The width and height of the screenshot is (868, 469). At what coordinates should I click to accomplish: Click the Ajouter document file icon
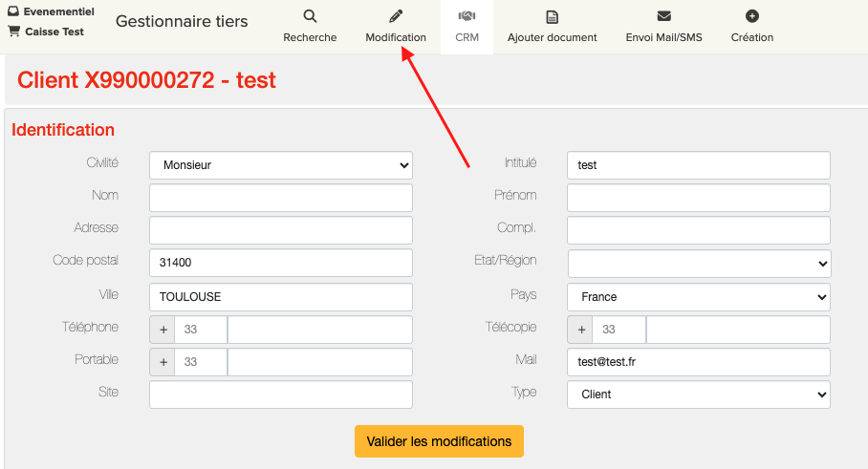[552, 17]
